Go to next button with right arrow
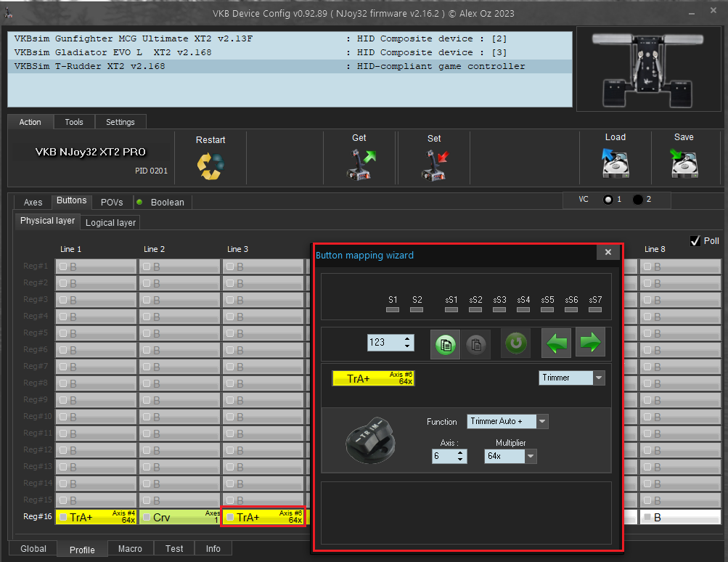 coord(590,343)
